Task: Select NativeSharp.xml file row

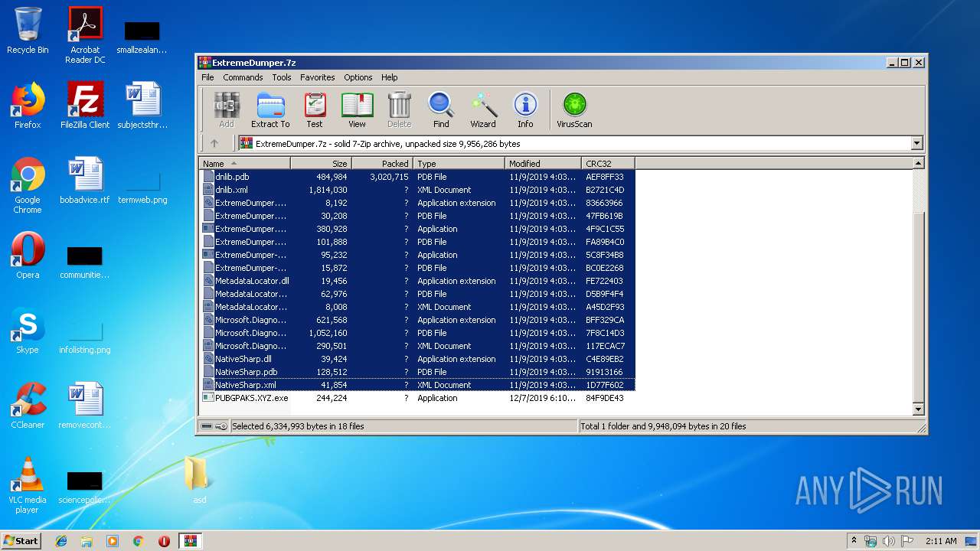Action: tap(417, 385)
